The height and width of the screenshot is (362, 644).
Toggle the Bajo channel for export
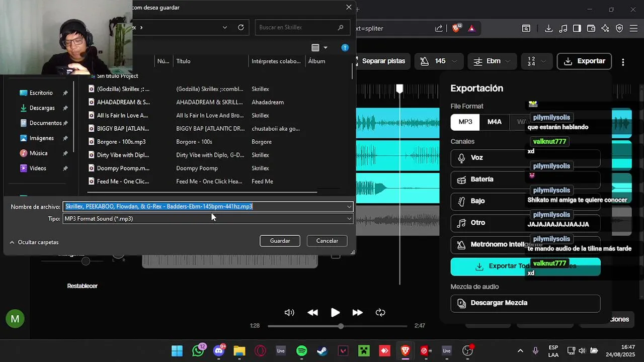coord(525,201)
